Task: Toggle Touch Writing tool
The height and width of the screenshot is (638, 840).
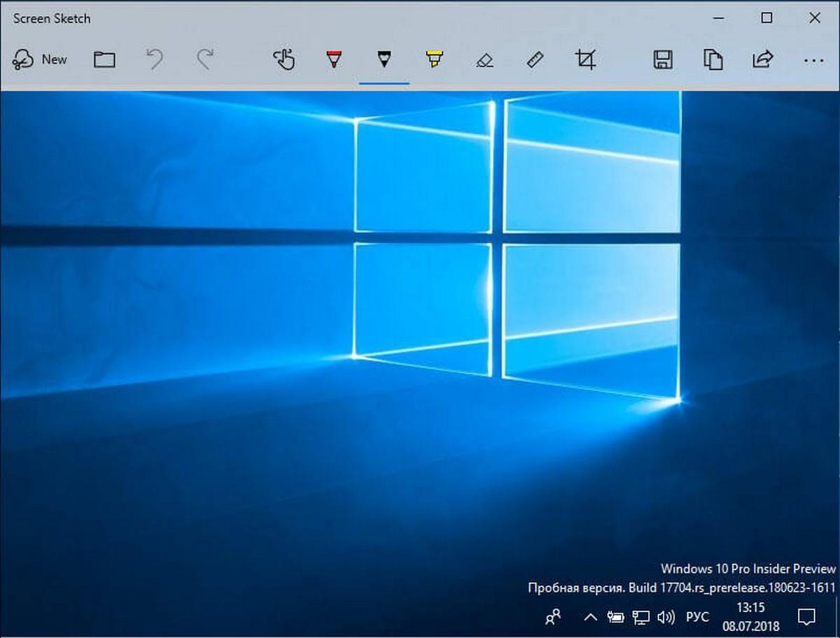Action: pyautogui.click(x=283, y=60)
